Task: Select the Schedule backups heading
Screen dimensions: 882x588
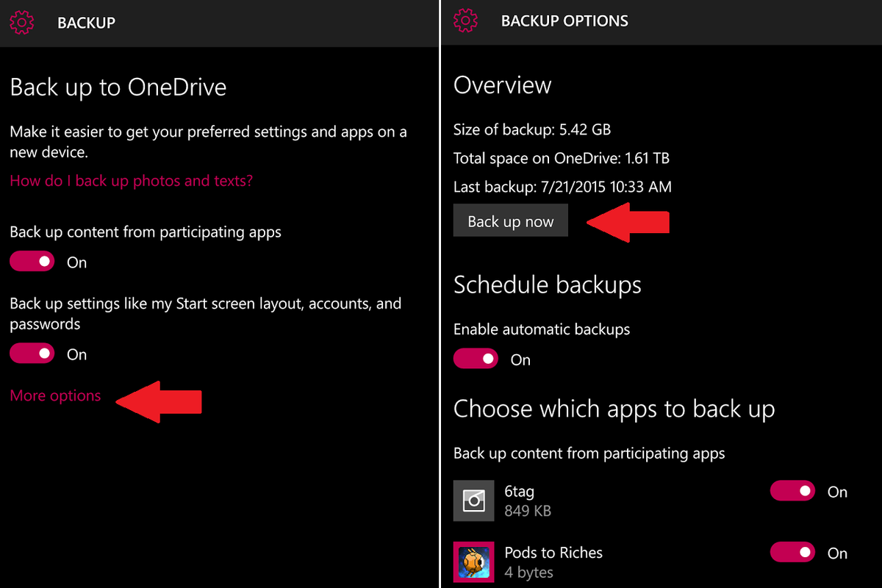Action: (548, 284)
